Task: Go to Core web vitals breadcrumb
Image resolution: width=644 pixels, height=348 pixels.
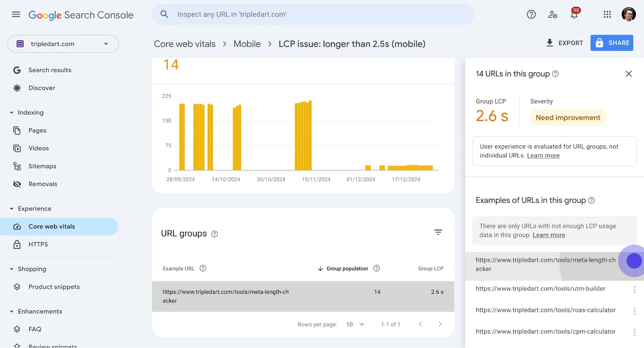Action: tap(185, 44)
